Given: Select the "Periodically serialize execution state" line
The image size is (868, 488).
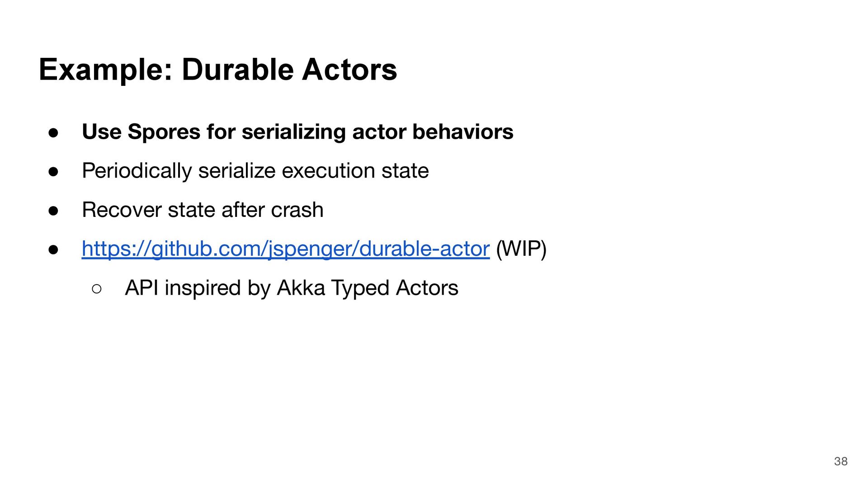Looking at the screenshot, I should [x=255, y=171].
